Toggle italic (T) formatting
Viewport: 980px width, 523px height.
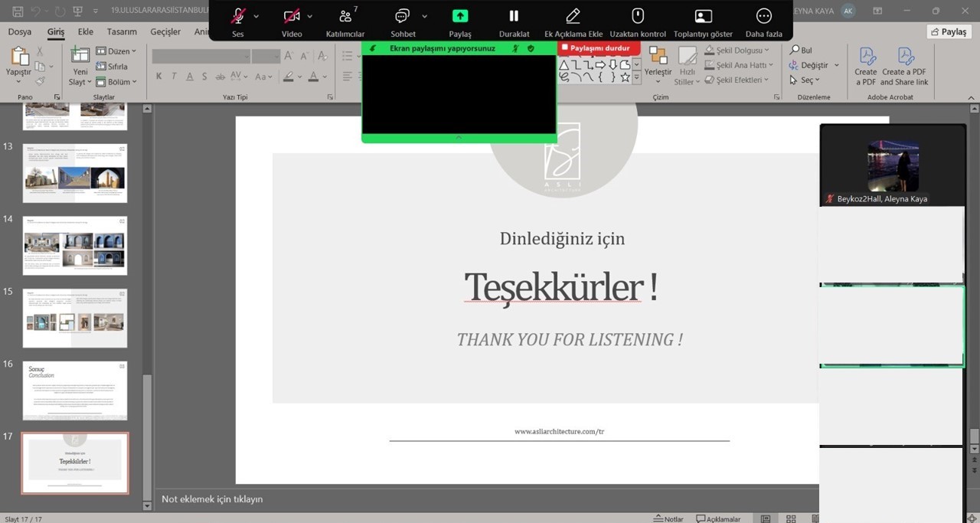point(174,77)
